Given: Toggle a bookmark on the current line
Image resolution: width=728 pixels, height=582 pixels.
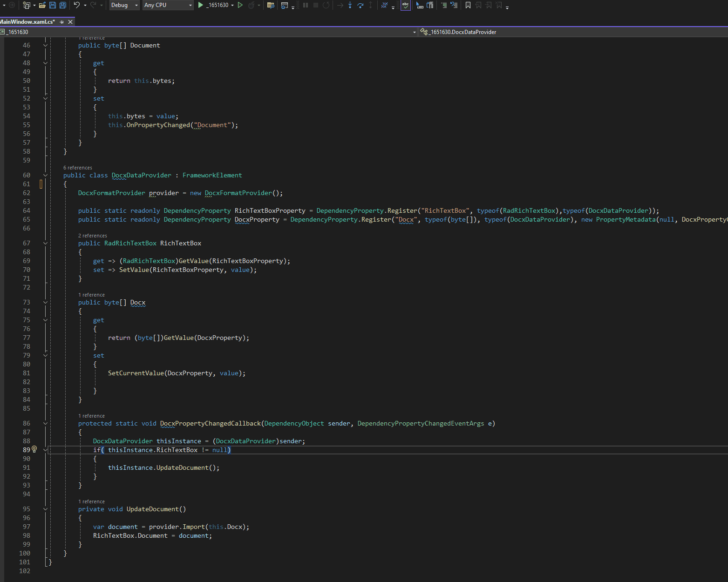Looking at the screenshot, I should [468, 5].
